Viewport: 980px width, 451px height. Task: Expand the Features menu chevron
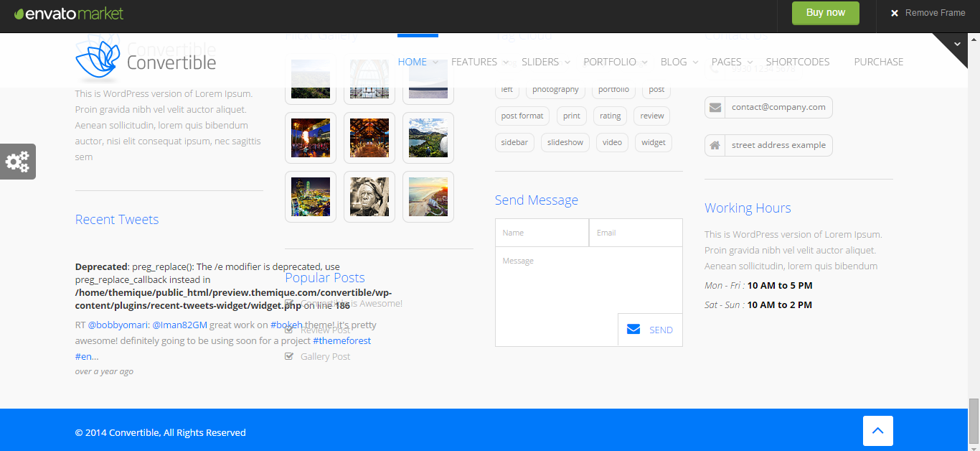pyautogui.click(x=506, y=62)
